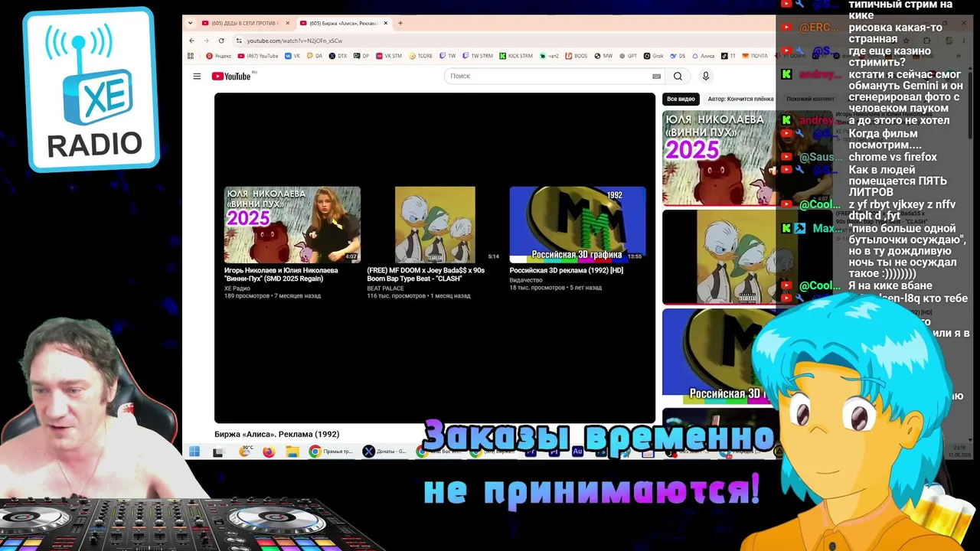The height and width of the screenshot is (551, 980).
Task: Focus the YouTube 'Поиск' search field
Action: (547, 76)
